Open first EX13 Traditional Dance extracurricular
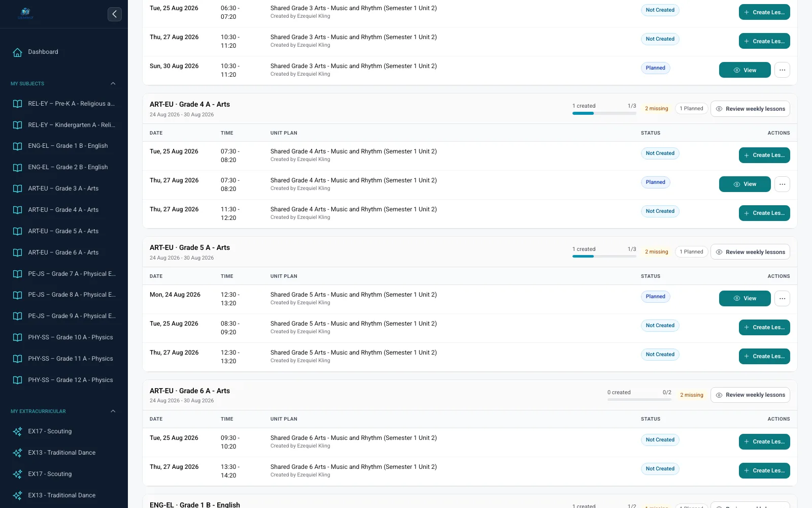 click(x=64, y=453)
